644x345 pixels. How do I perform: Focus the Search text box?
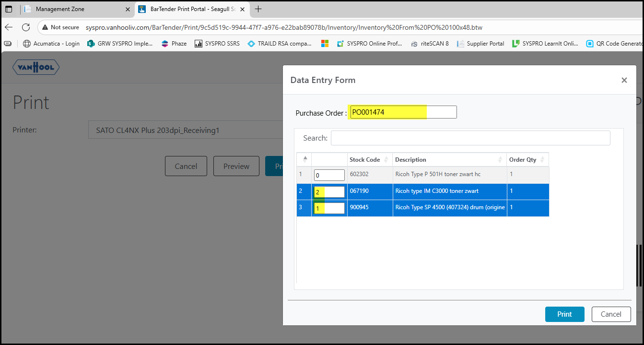pos(470,138)
